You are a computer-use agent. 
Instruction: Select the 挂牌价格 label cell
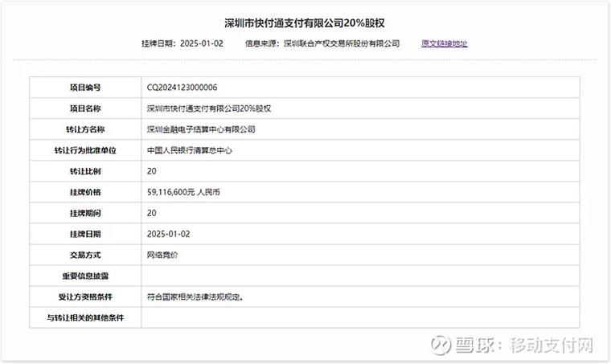pos(85,192)
